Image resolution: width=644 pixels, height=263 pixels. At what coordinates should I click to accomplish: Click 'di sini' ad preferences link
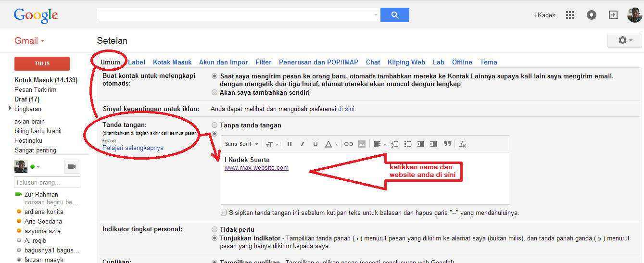pyautogui.click(x=347, y=109)
